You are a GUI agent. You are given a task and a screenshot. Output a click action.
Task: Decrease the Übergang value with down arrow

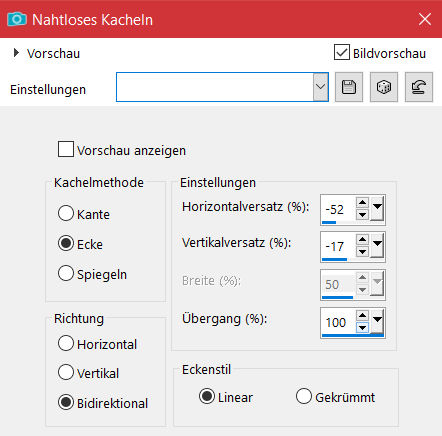tap(362, 327)
